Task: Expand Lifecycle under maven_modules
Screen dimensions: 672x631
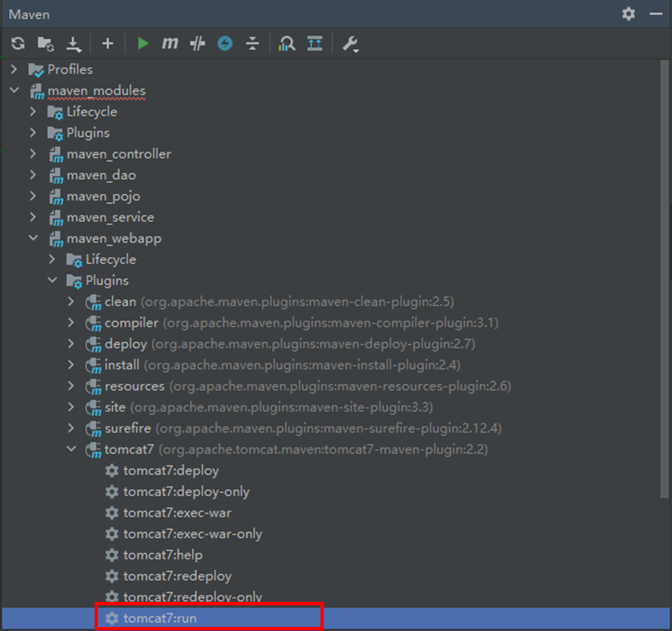Action: tap(33, 111)
